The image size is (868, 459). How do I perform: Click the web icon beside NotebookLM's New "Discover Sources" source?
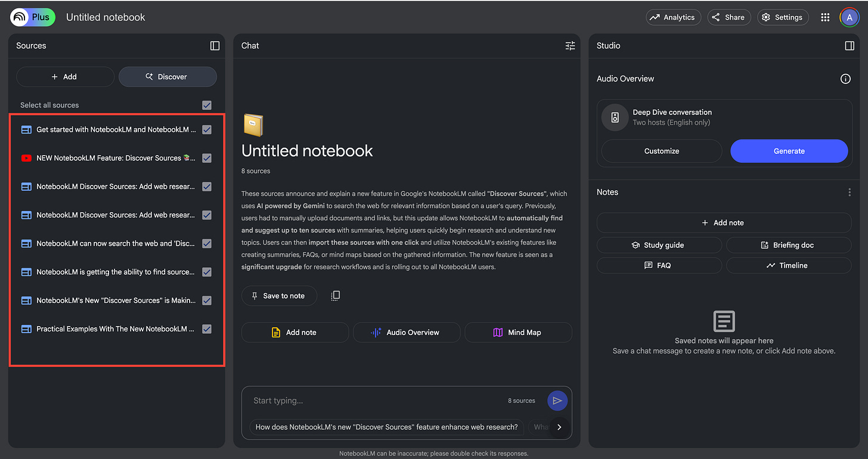pos(26,300)
